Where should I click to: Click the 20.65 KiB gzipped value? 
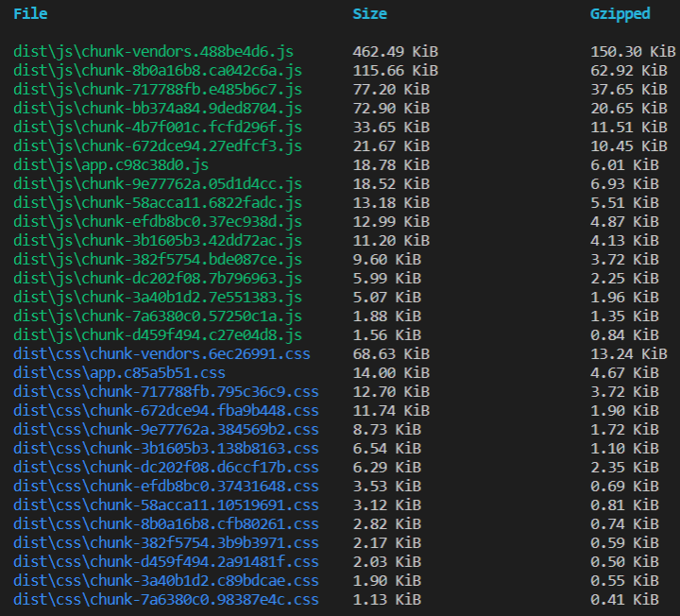point(629,109)
